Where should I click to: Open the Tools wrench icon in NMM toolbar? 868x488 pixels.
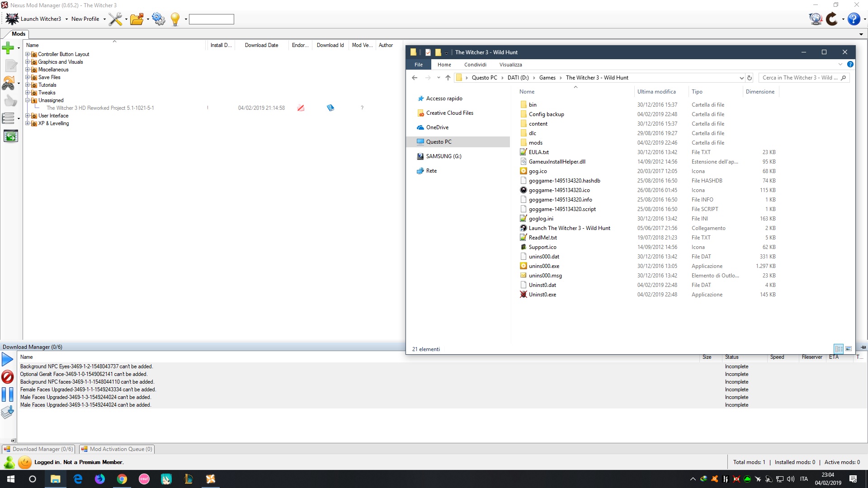pyautogui.click(x=116, y=19)
